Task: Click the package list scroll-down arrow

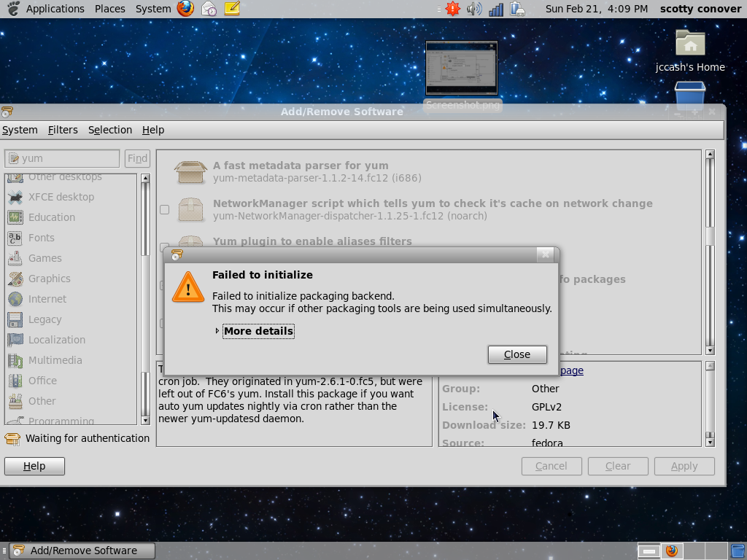Action: pos(710,351)
